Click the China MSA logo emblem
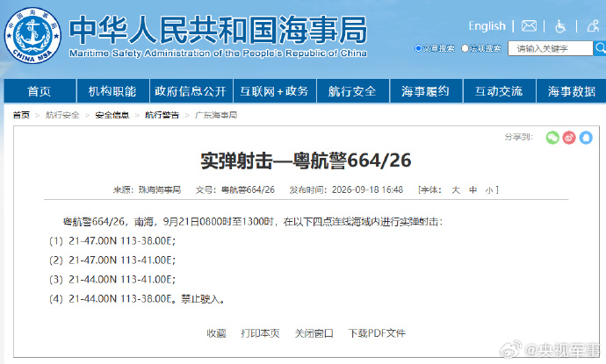Viewport: 606px width, 364px height. click(32, 35)
